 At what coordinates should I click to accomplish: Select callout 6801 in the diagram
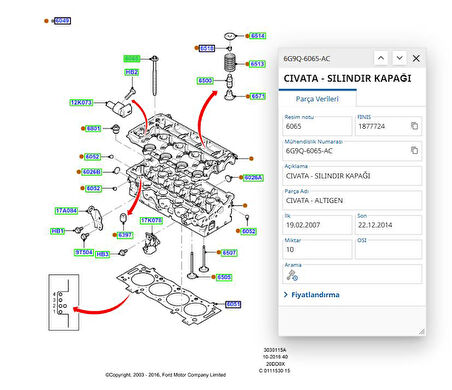point(93,128)
